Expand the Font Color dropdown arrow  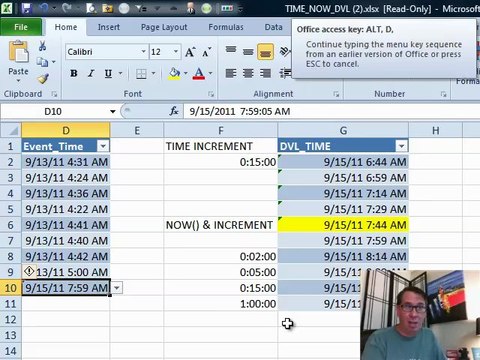click(x=211, y=73)
